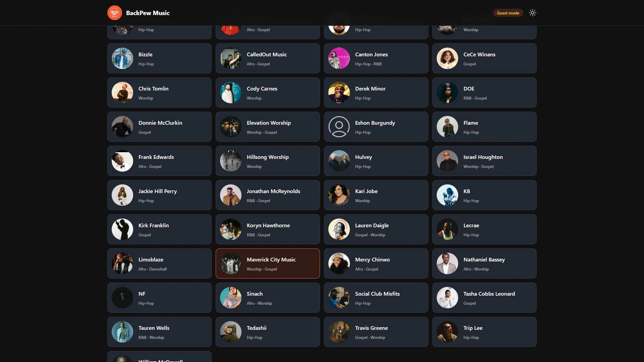Click 'R&B · Worship' under Tauren Wells
The width and height of the screenshot is (644, 362).
(x=151, y=338)
